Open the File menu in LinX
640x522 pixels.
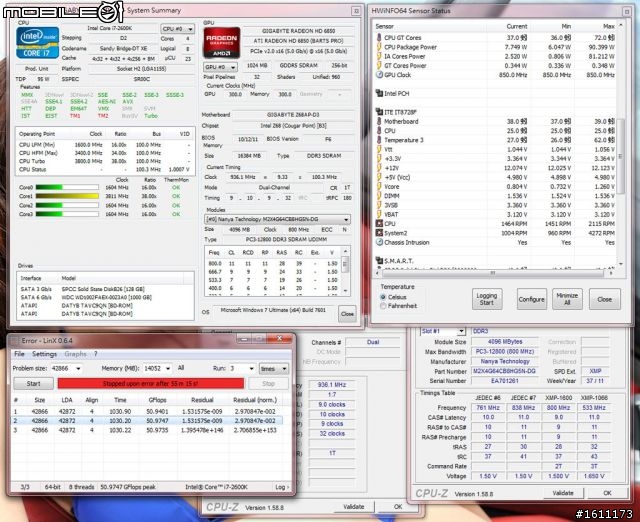pos(19,354)
